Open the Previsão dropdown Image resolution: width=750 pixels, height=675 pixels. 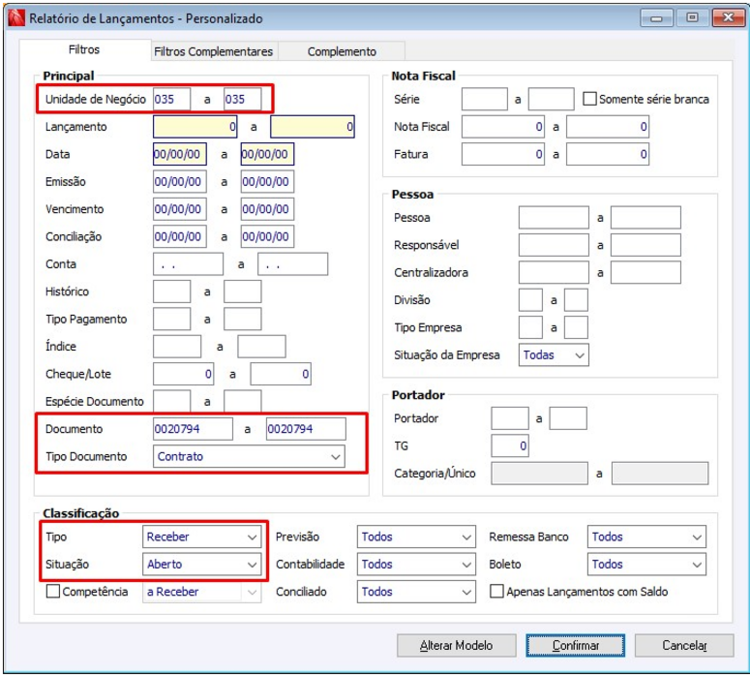[466, 537]
